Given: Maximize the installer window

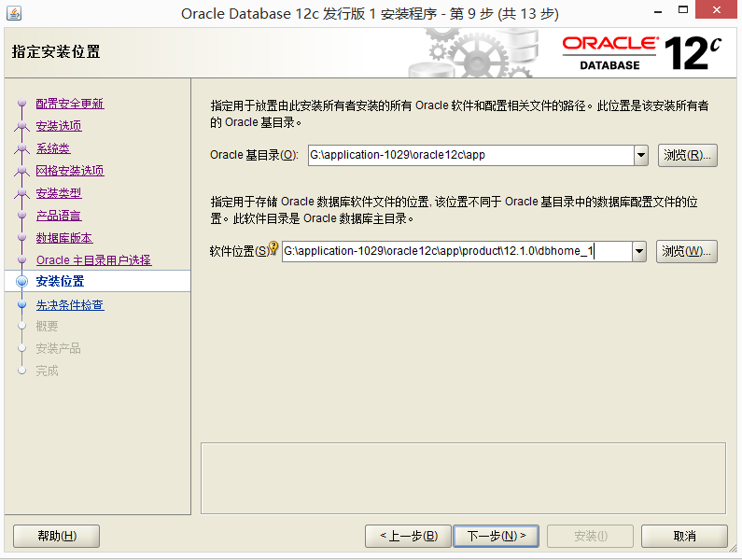Looking at the screenshot, I should [683, 9].
